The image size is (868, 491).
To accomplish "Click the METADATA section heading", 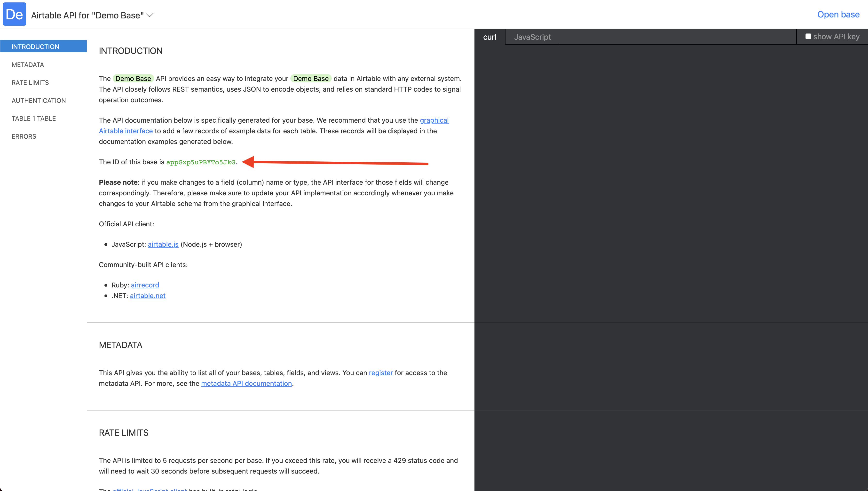I will click(x=120, y=345).
